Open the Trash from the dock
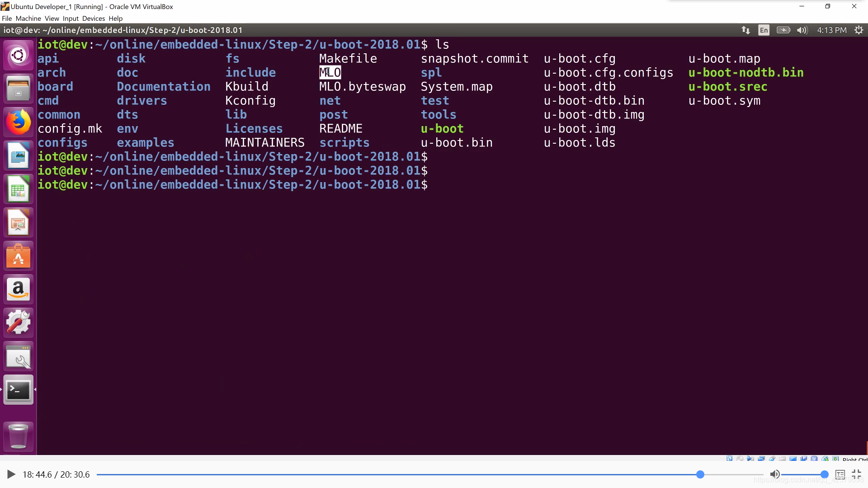The image size is (868, 488). (18, 436)
